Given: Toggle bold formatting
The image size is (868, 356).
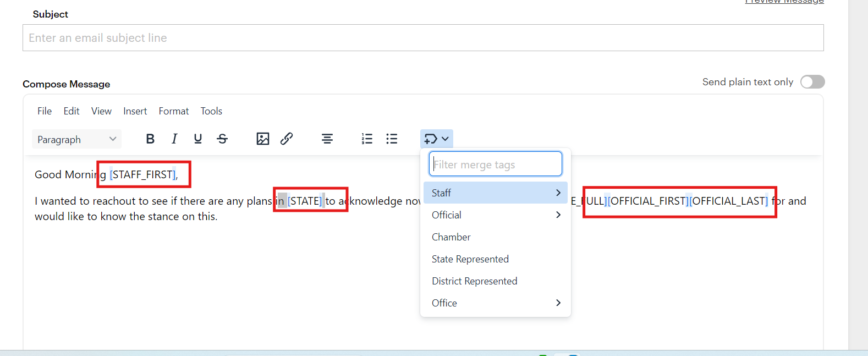Looking at the screenshot, I should [150, 139].
